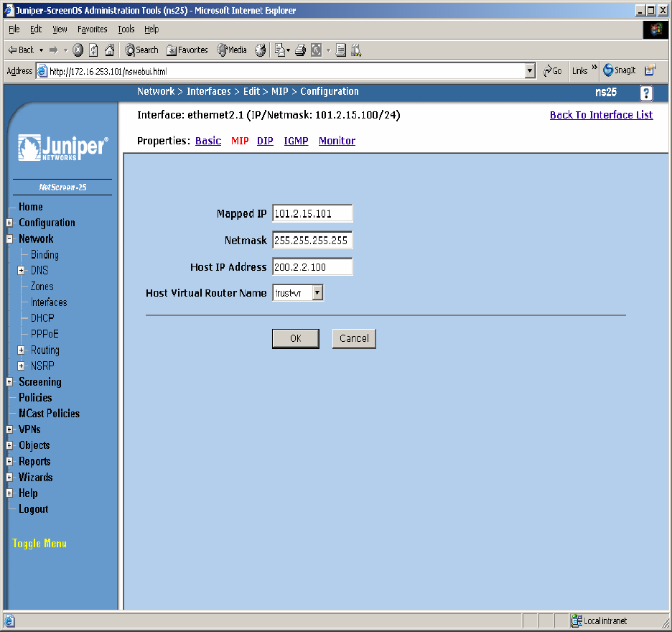672x632 pixels.
Task: Click the OK button
Action: (295, 338)
